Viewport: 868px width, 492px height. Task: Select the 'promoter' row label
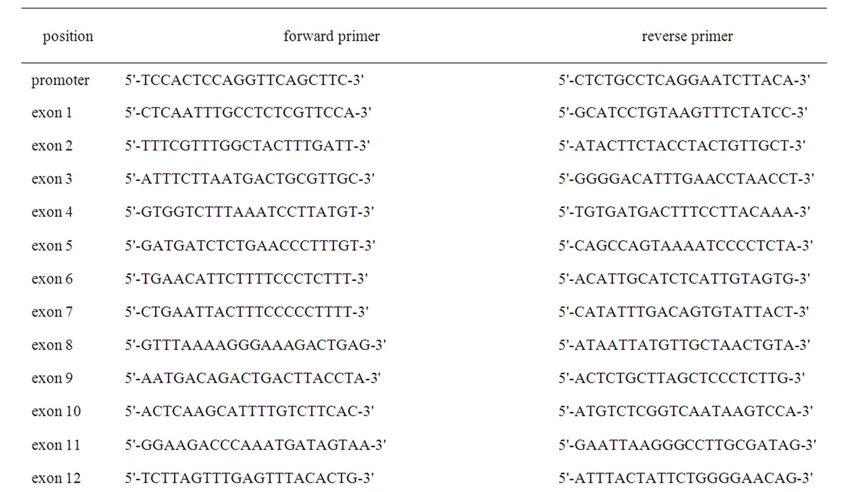[61, 80]
